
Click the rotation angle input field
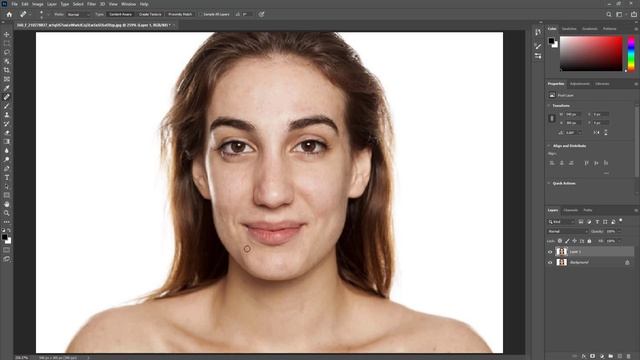(x=571, y=133)
